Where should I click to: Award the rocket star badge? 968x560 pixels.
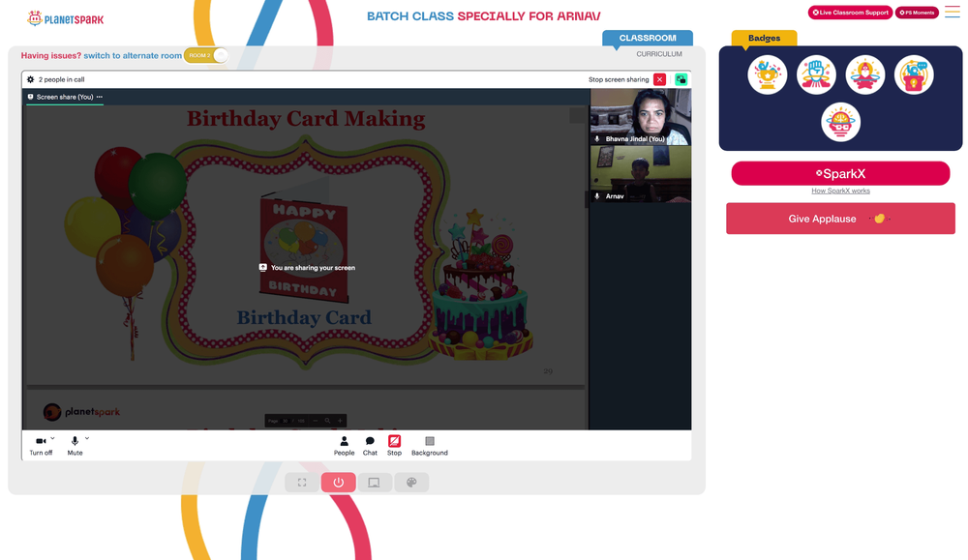[864, 74]
